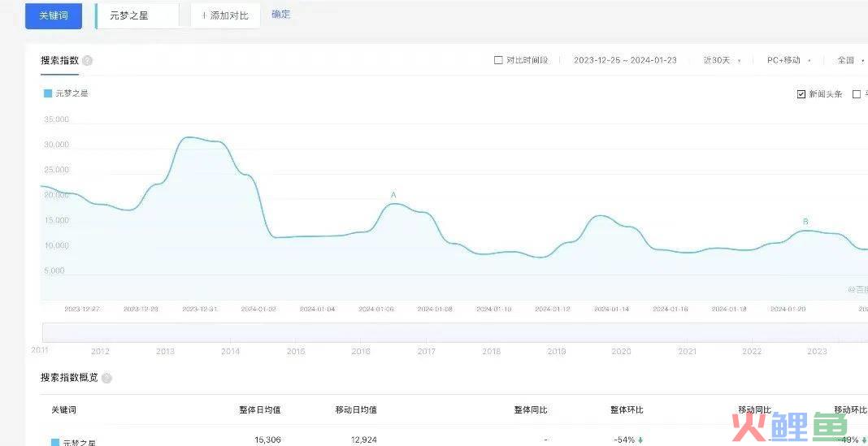Click the help icon beside 搜索指数概览
The height and width of the screenshot is (446, 868).
pyautogui.click(x=106, y=379)
